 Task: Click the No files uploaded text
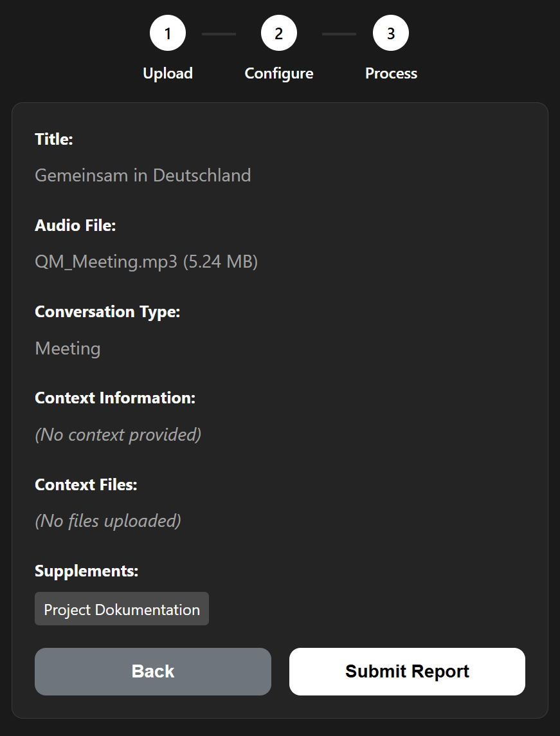coord(108,520)
